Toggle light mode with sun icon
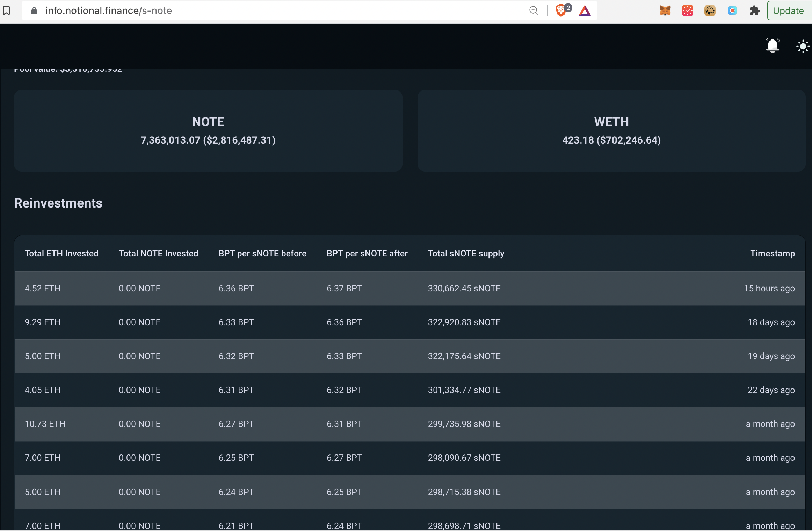The image size is (812, 531). (803, 46)
